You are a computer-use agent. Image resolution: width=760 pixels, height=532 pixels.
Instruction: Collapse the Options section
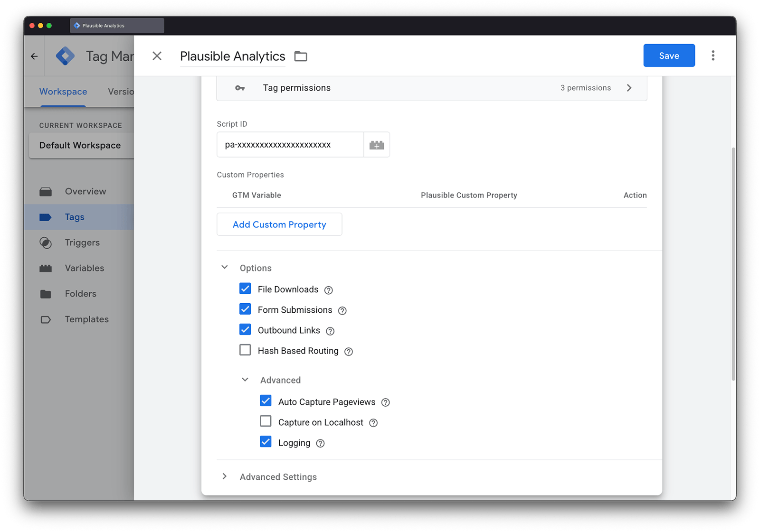pyautogui.click(x=224, y=267)
